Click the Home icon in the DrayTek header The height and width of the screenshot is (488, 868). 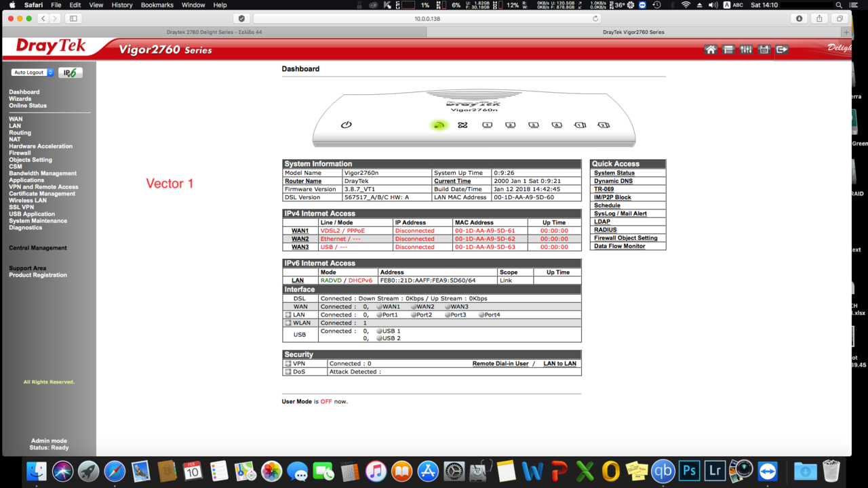pyautogui.click(x=711, y=49)
